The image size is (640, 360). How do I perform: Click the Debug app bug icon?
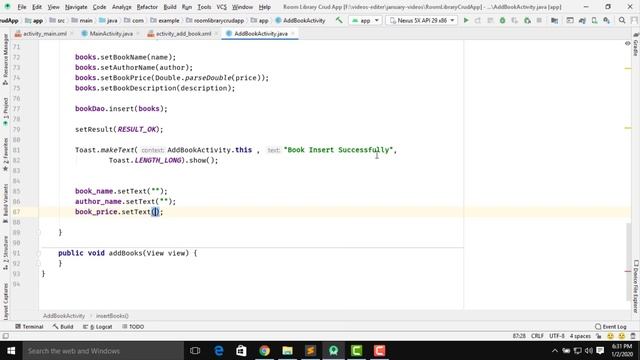502,20
